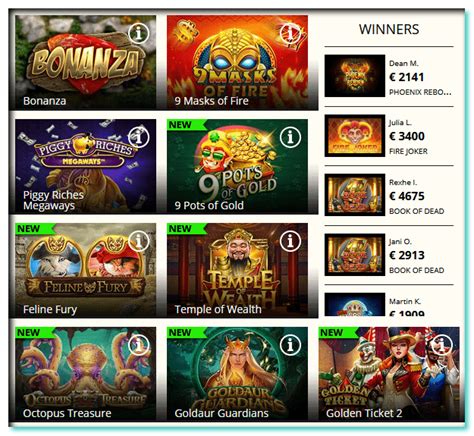Click Phoenix Reborn winner thumbnail by Dean M.

click(355, 76)
